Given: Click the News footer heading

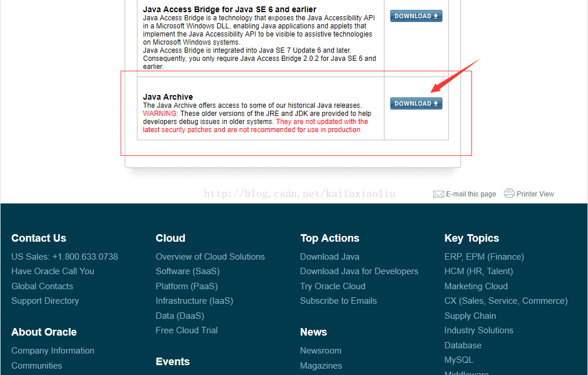Looking at the screenshot, I should click(x=314, y=332).
